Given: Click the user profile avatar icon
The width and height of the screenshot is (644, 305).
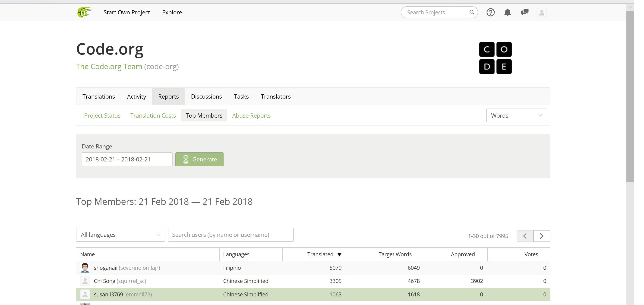Looking at the screenshot, I should click(x=542, y=13).
